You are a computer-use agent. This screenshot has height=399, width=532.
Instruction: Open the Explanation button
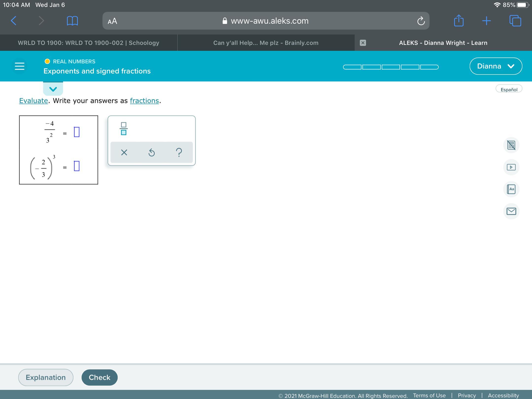click(x=46, y=377)
